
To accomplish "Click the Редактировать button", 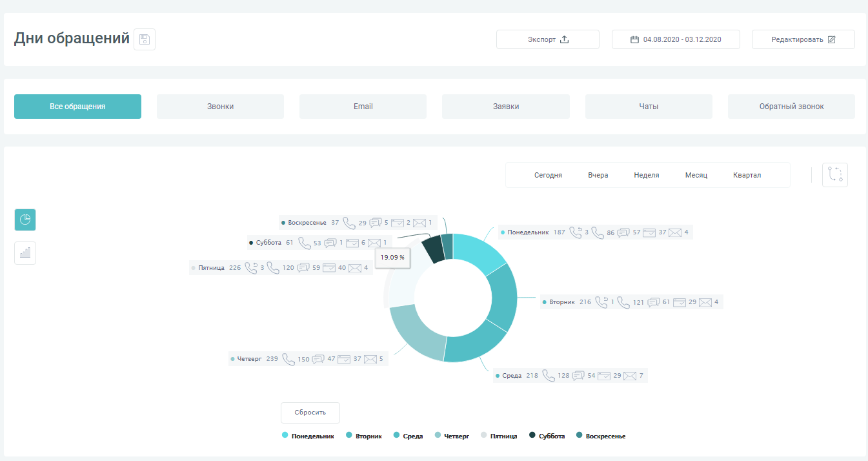I will tap(803, 39).
